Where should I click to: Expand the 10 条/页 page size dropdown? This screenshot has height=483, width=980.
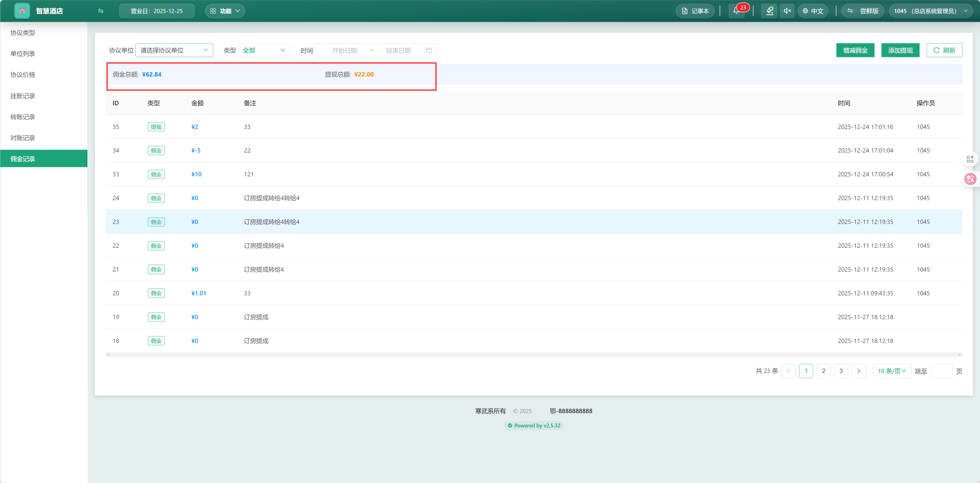pyautogui.click(x=891, y=371)
